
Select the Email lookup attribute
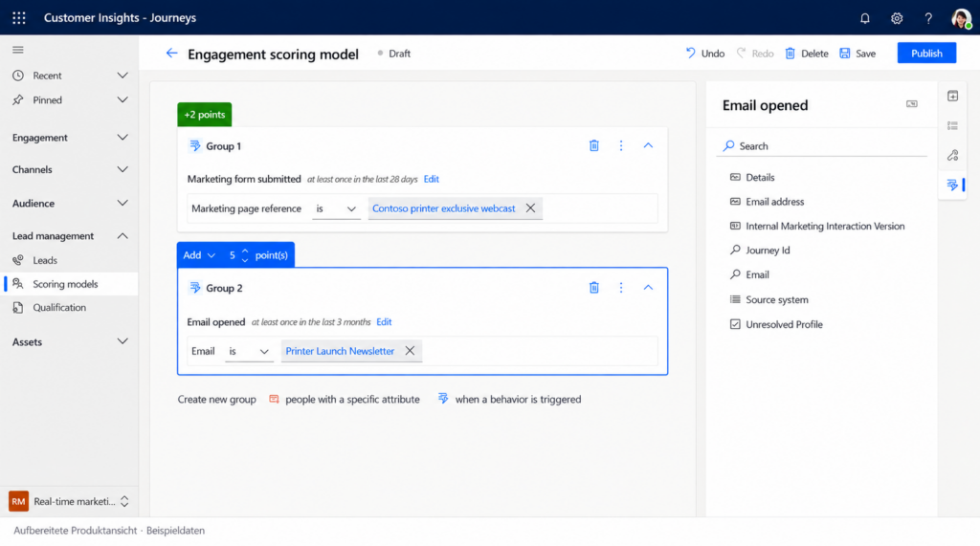click(x=749, y=274)
